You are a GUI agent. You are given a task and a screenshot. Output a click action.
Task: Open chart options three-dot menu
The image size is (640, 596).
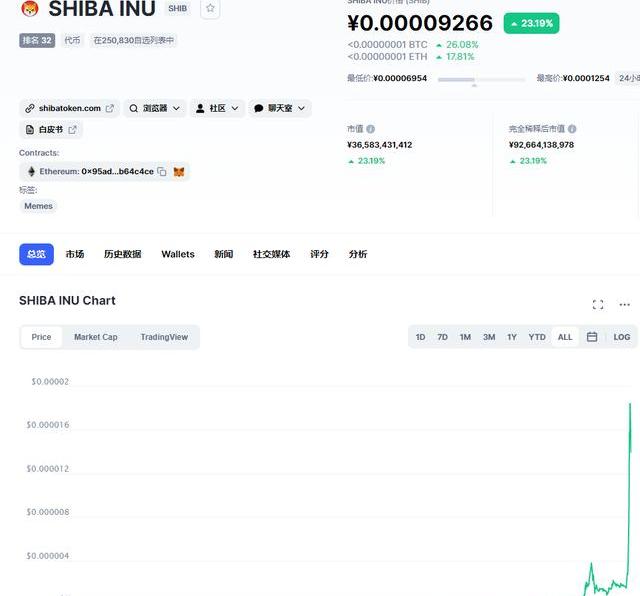tap(624, 305)
